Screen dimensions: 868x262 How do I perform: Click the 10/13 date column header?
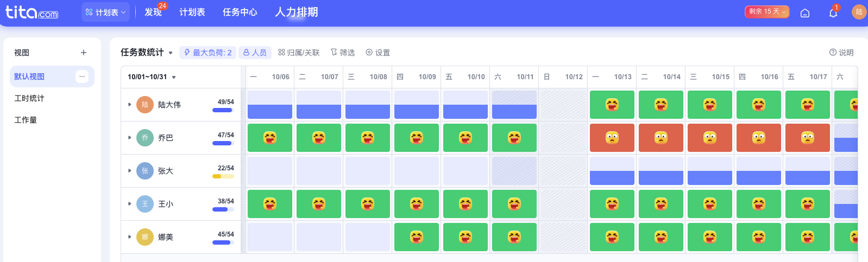612,77
